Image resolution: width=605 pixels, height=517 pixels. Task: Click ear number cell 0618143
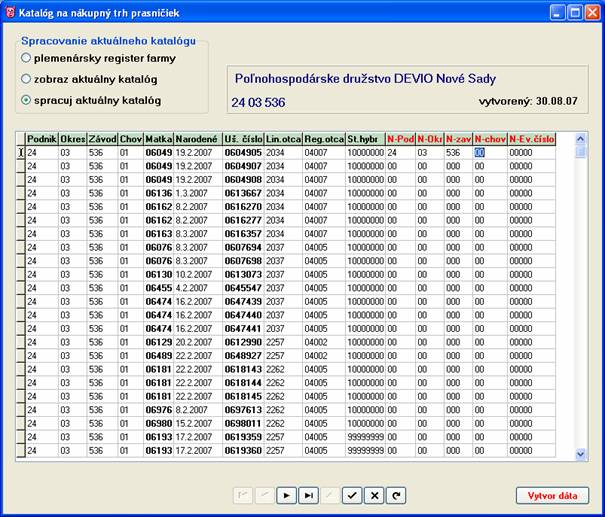click(x=243, y=369)
